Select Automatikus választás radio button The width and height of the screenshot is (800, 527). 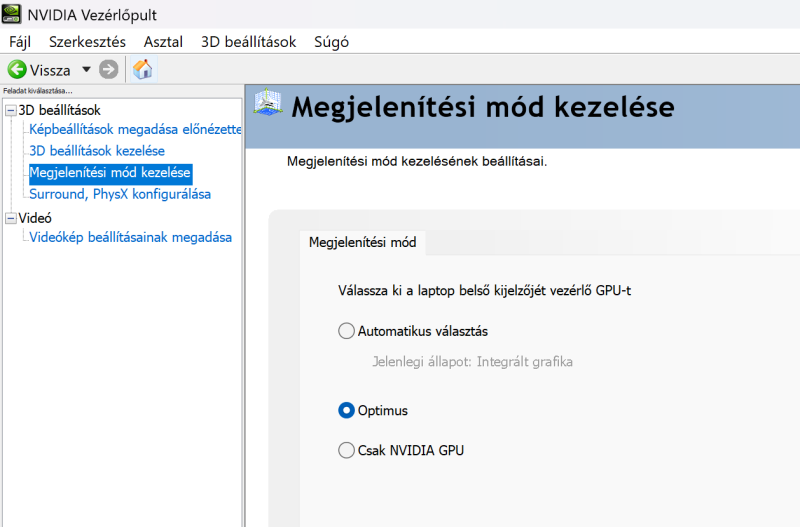coord(347,331)
